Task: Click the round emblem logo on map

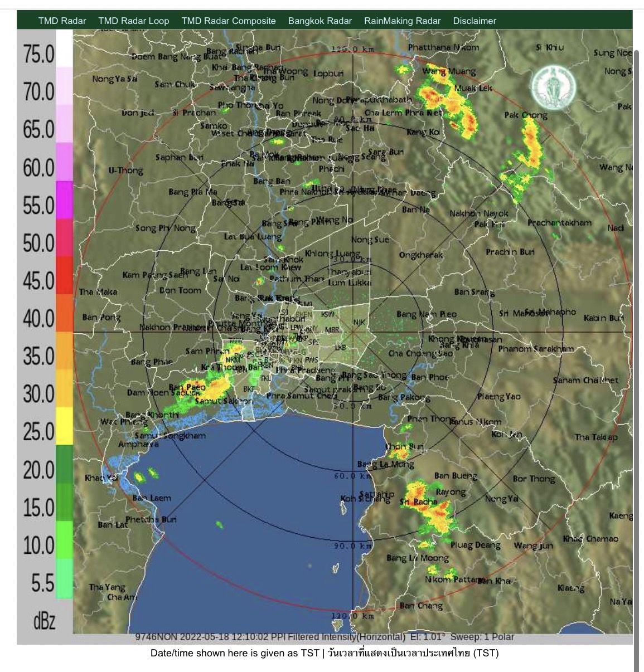Action: click(553, 88)
